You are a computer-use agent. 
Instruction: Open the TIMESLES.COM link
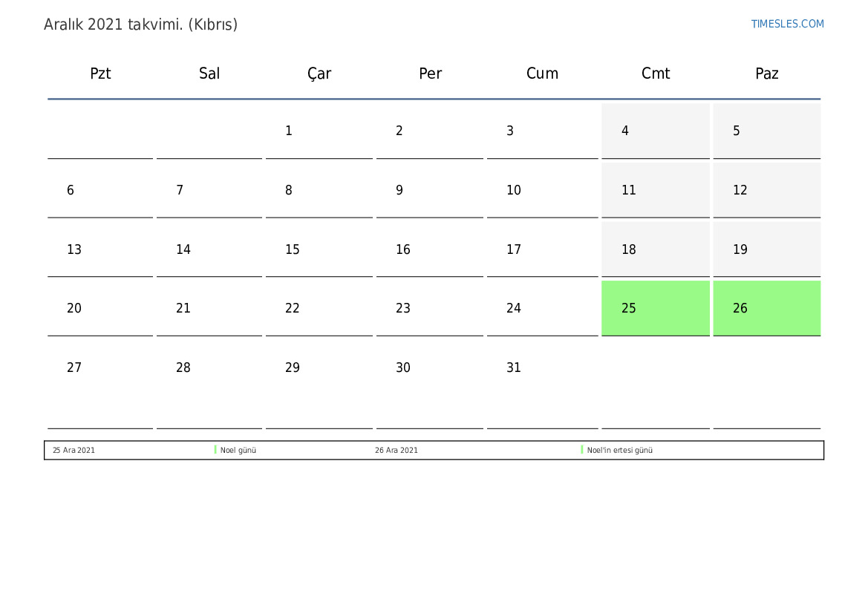[x=787, y=24]
